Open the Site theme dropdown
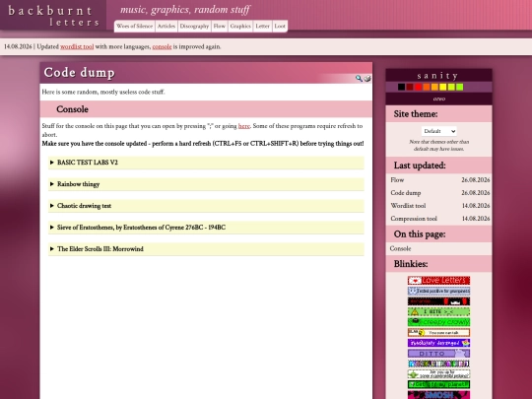532x399 pixels. [x=439, y=131]
